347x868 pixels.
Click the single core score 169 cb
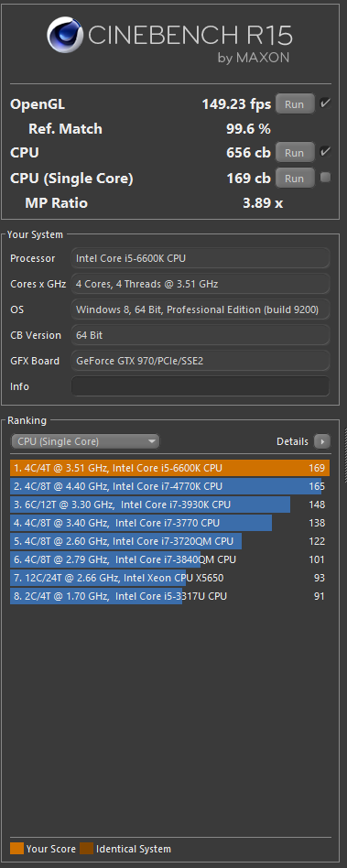pos(248,179)
